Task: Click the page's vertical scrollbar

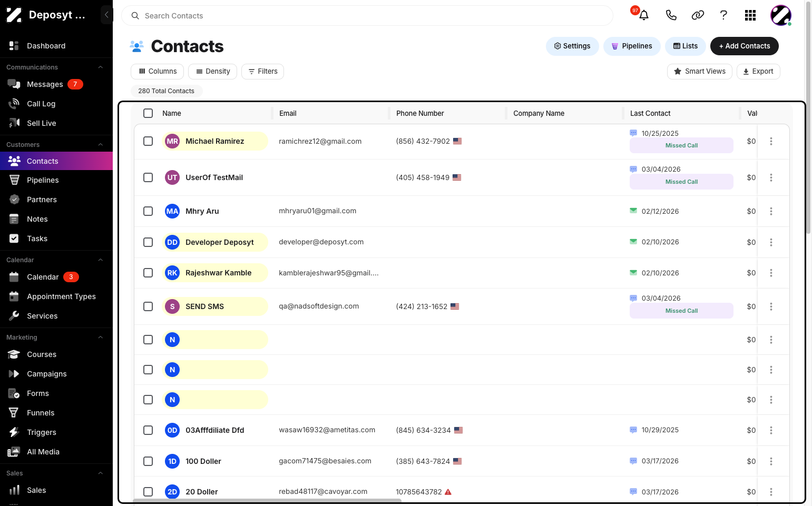Action: pos(808,117)
